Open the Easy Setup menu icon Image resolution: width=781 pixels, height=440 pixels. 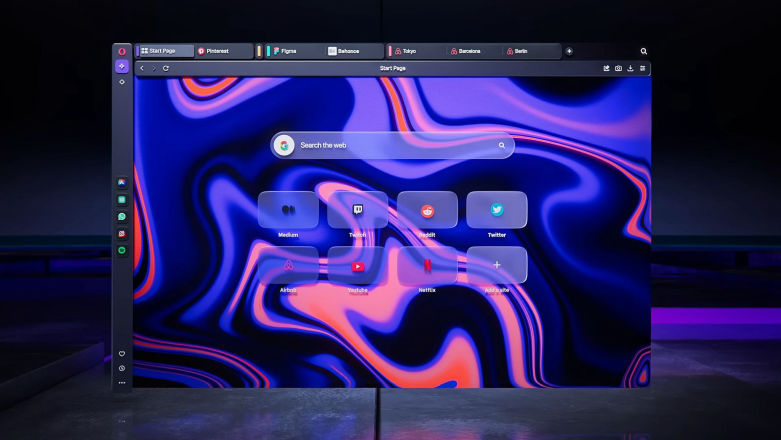(x=643, y=68)
